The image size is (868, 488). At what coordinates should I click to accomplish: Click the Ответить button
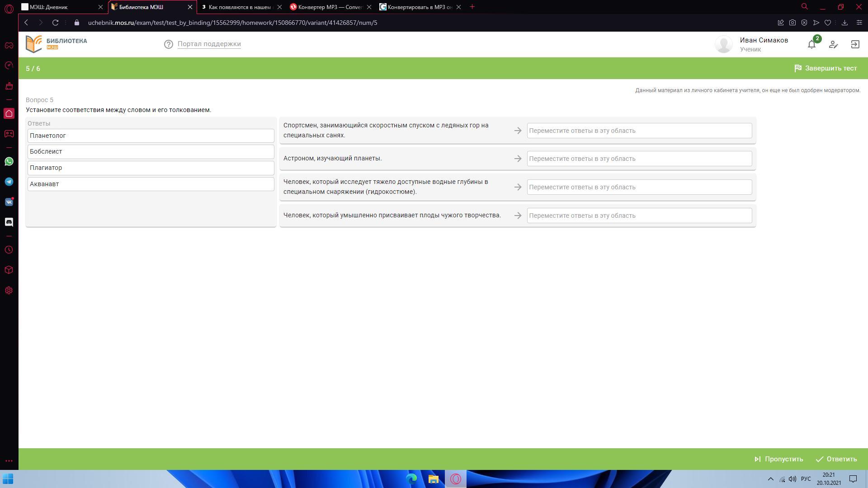coord(836,459)
